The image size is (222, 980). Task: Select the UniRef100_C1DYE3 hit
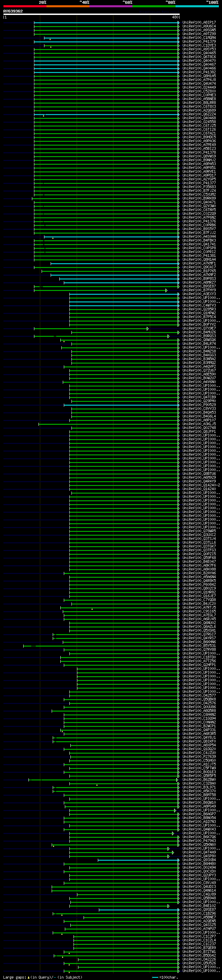[199, 45]
